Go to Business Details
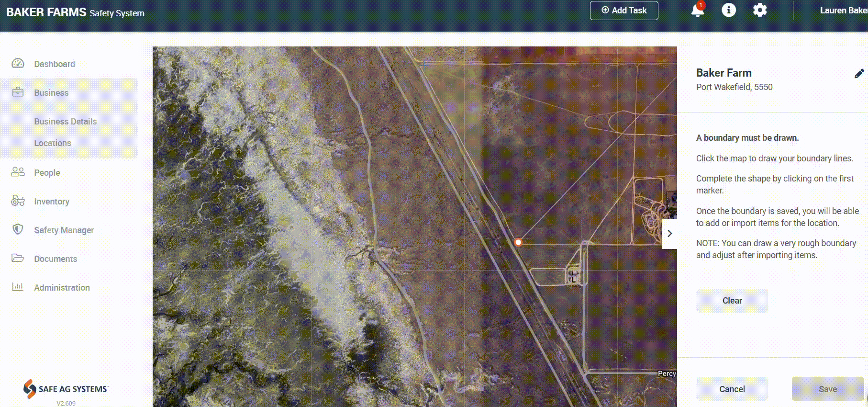This screenshot has width=868, height=407. (x=65, y=122)
